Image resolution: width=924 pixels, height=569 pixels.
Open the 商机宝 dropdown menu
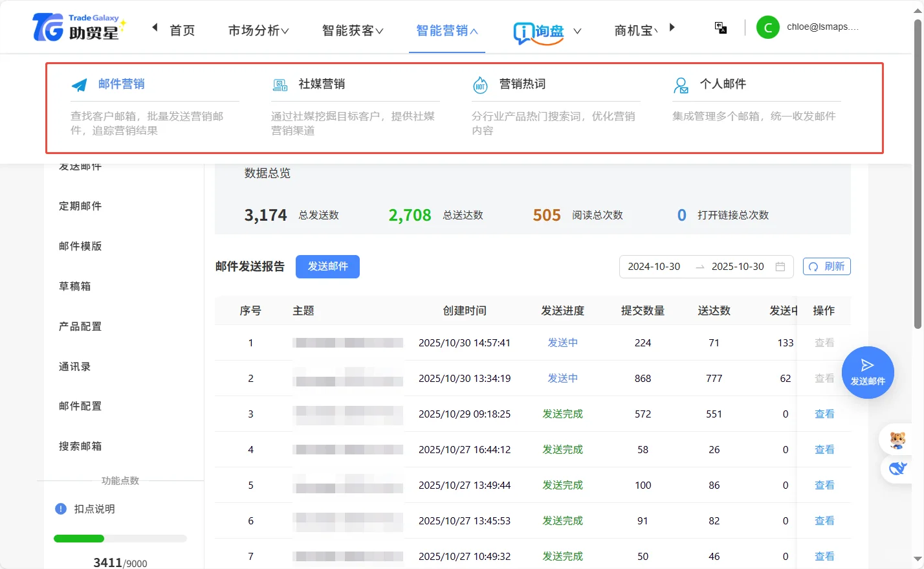[635, 30]
